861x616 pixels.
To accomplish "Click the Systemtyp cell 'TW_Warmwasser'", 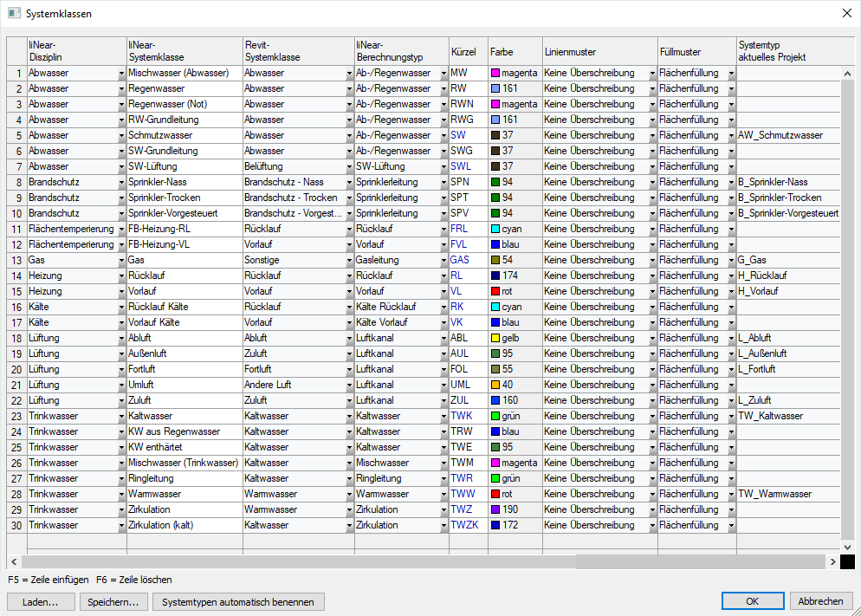I will (x=788, y=494).
